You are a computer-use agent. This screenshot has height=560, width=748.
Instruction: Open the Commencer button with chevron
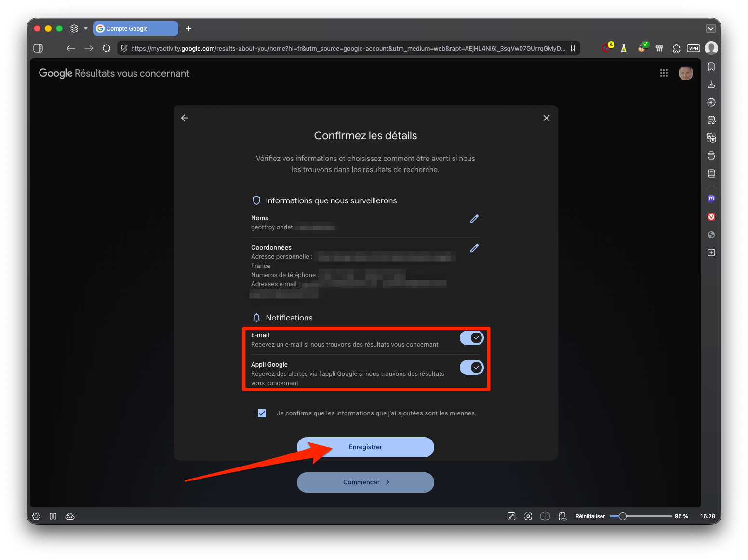click(x=365, y=482)
